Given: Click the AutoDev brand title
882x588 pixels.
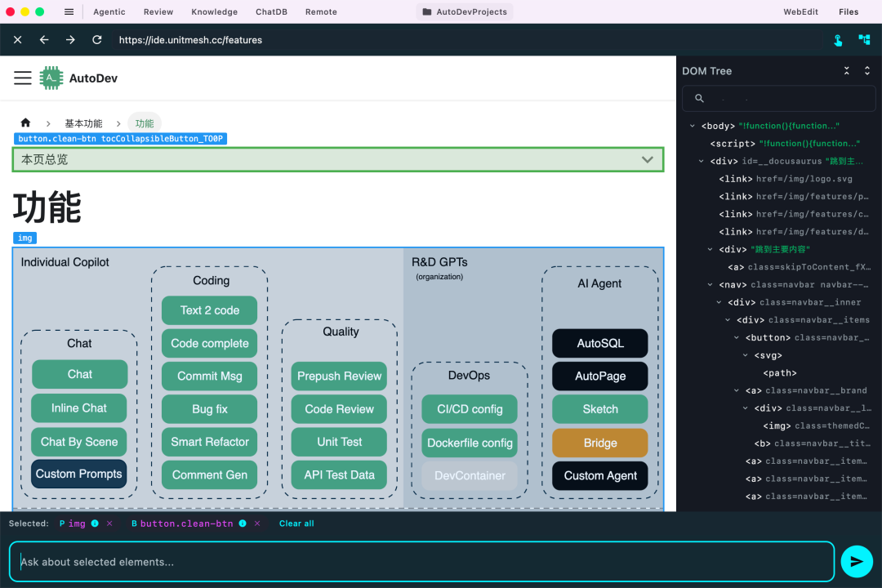Looking at the screenshot, I should pyautogui.click(x=93, y=78).
